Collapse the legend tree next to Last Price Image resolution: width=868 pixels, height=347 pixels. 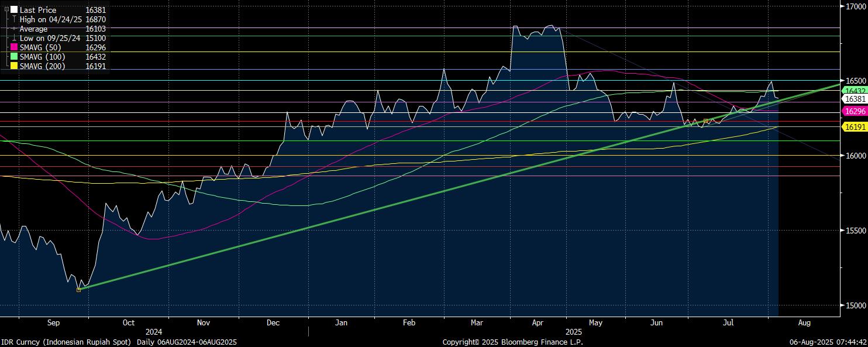click(x=6, y=10)
